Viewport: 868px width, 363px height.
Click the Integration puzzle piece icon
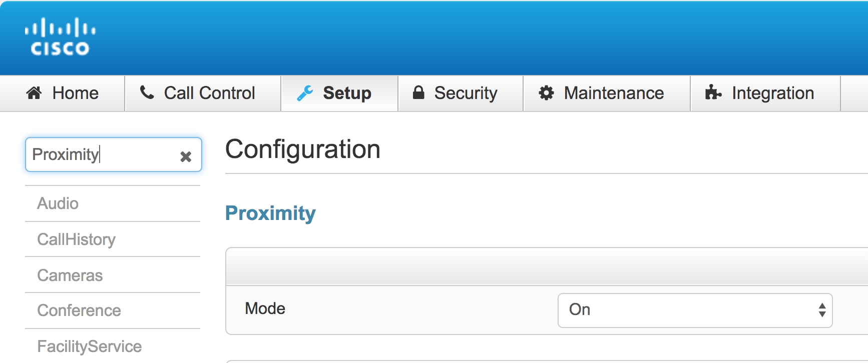pyautogui.click(x=713, y=92)
